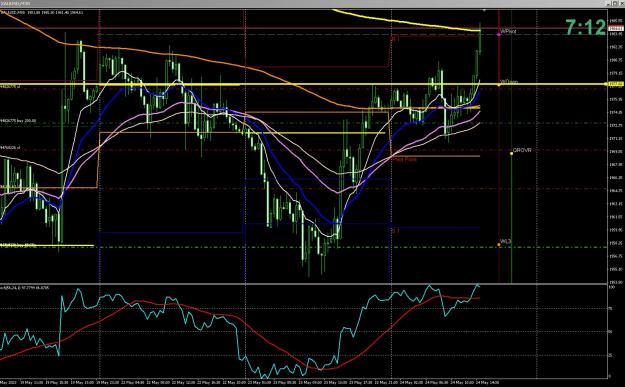Click the 7:12 candle countdown timer
The width and height of the screenshot is (625, 387).
point(586,28)
